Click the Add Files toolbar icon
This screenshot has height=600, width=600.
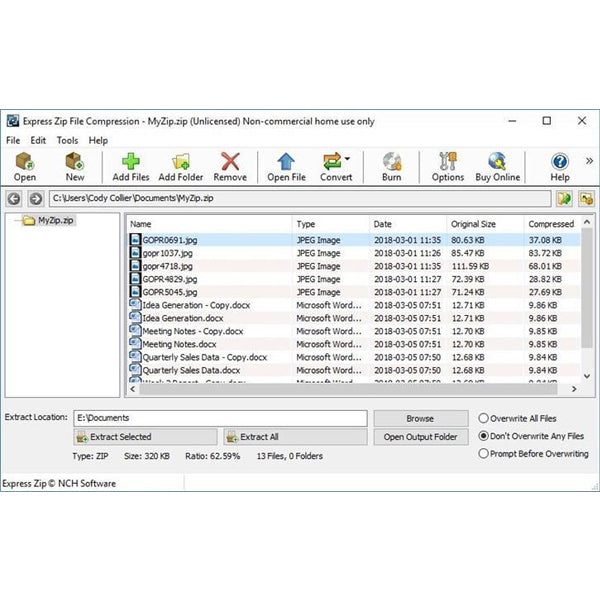pyautogui.click(x=131, y=166)
